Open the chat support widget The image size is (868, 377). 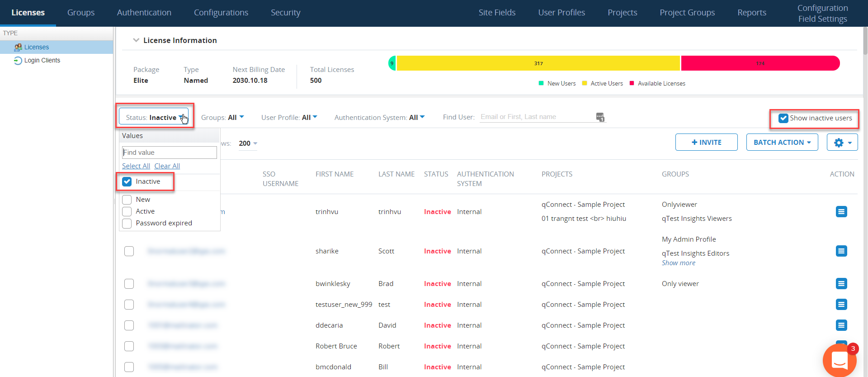(x=839, y=360)
